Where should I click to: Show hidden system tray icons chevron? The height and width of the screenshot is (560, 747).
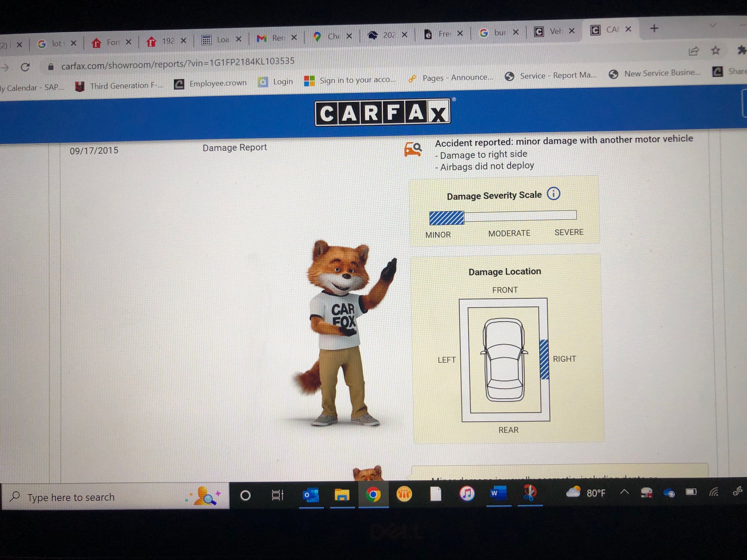click(x=624, y=492)
